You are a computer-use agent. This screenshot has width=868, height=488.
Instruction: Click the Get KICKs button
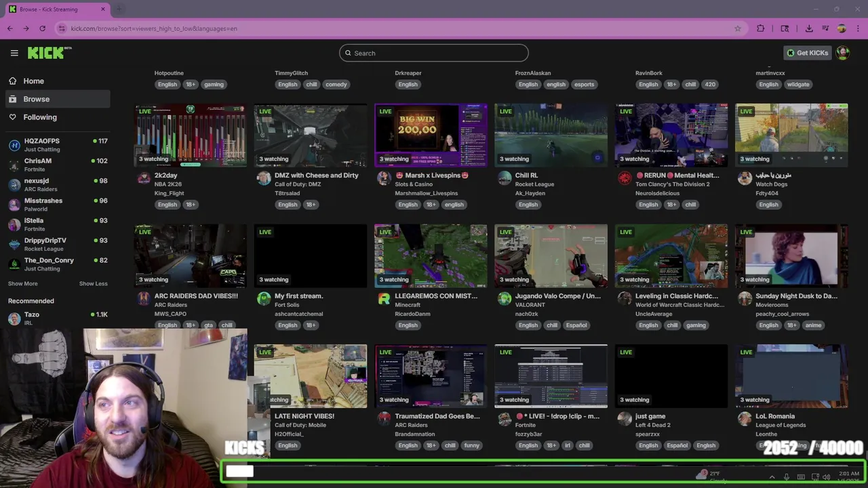pos(808,53)
